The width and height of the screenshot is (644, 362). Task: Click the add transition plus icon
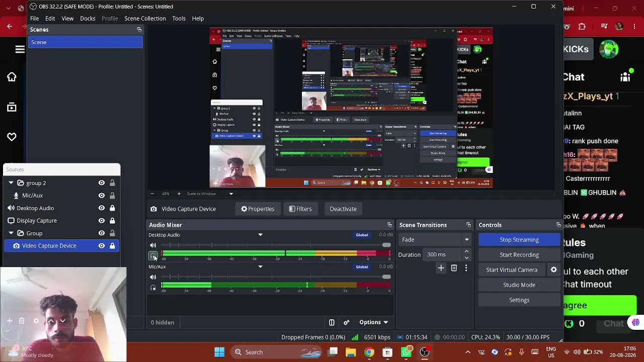[441, 268]
